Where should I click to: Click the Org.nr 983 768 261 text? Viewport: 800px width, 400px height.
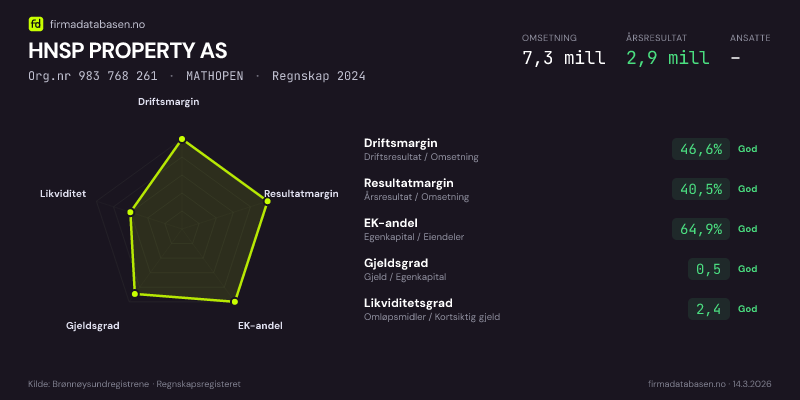tap(93, 76)
